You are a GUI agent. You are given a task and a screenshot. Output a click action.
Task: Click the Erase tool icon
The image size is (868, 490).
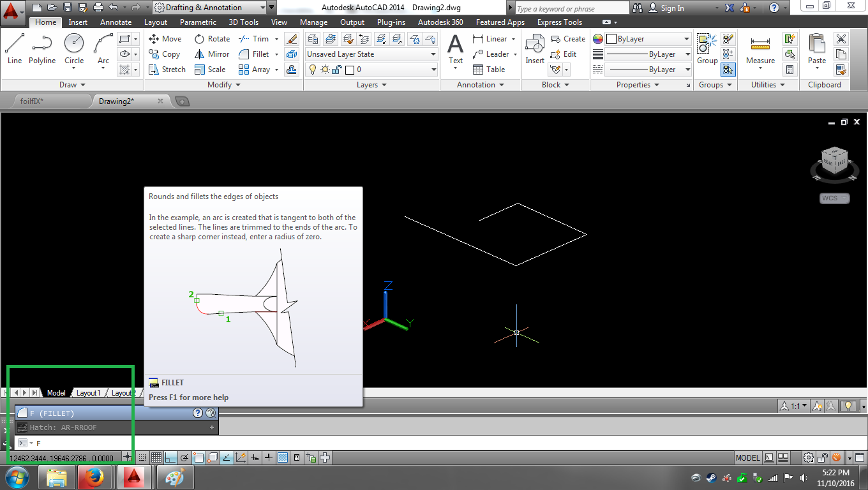click(292, 39)
